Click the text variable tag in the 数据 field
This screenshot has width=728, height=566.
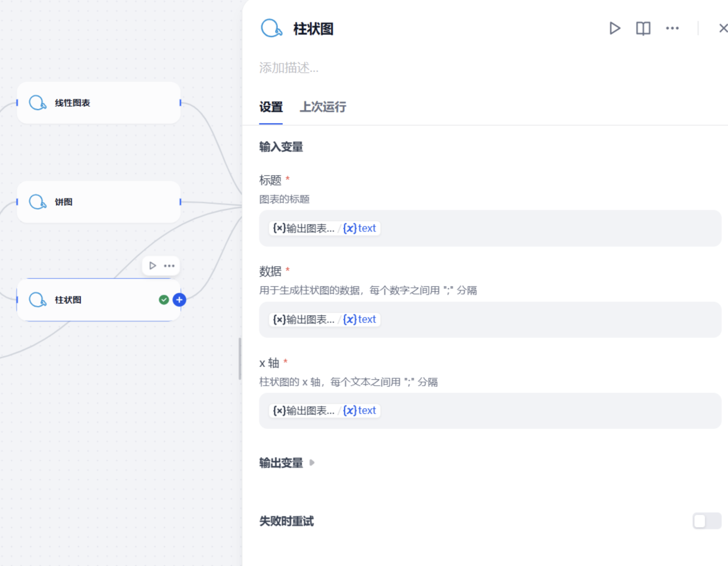(359, 319)
